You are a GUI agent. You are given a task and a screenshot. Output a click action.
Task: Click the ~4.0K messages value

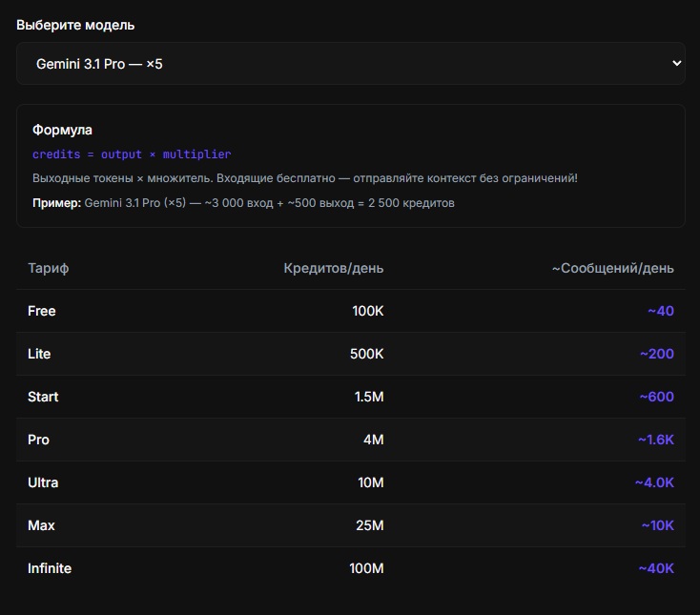click(x=654, y=482)
